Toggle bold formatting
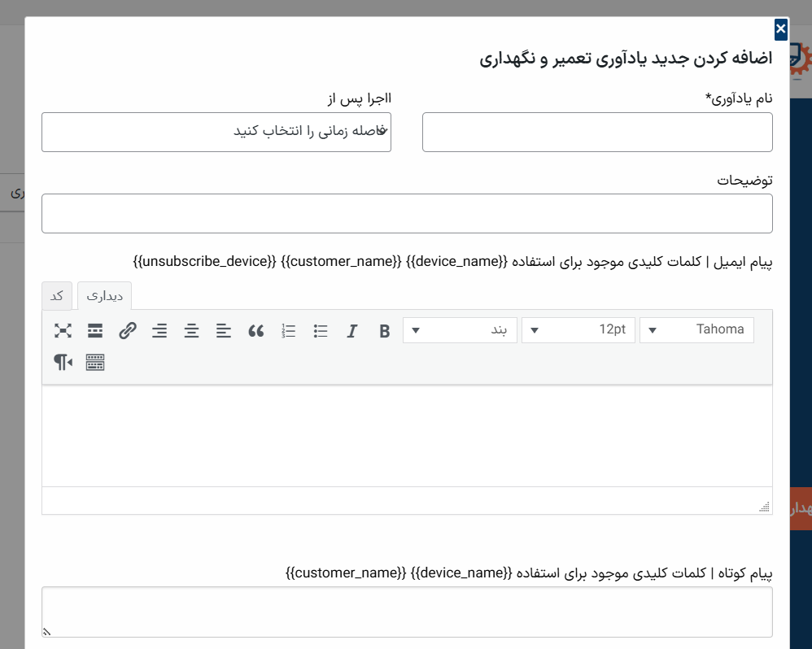 384,331
